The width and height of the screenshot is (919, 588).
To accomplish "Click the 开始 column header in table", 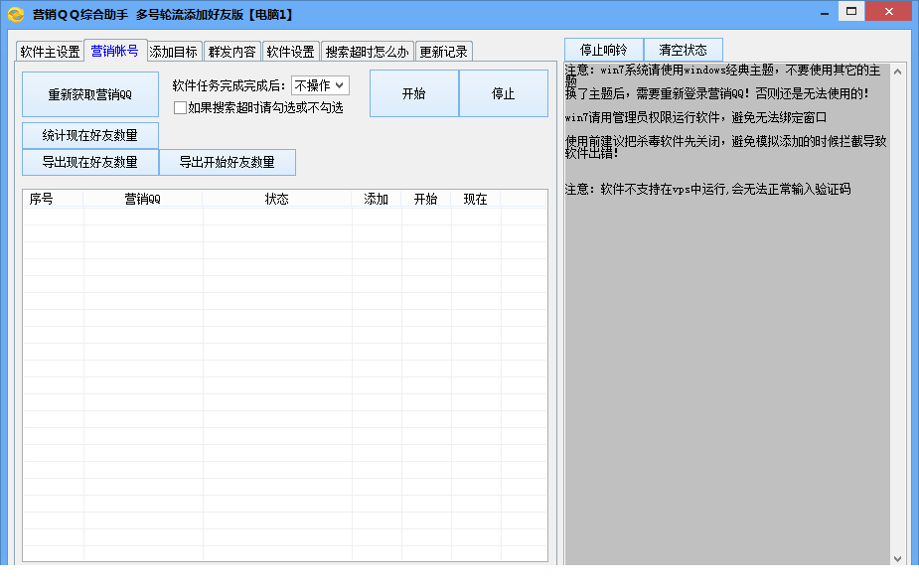I will coord(426,199).
